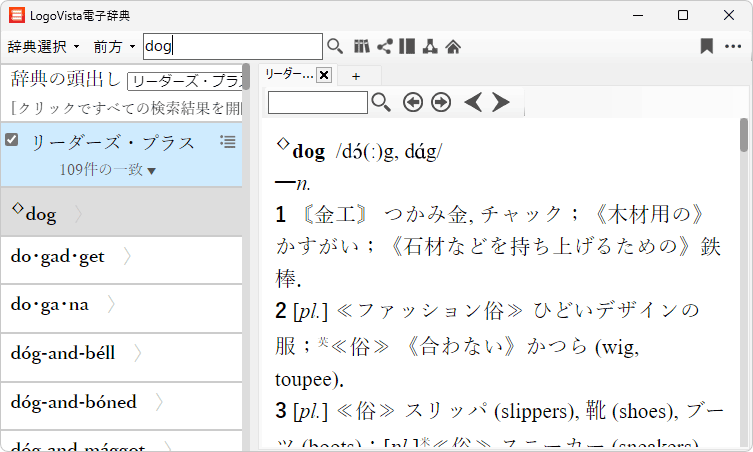This screenshot has height=452, width=753.
Task: Click the main search magnifier icon
Action: (x=335, y=46)
